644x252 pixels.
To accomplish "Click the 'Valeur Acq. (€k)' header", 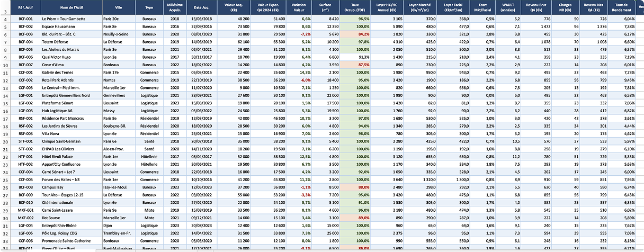I will pos(234,7).
